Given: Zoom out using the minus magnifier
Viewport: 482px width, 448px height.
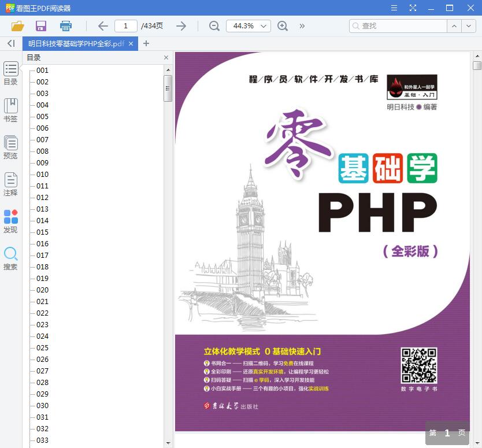Looking at the screenshot, I should tap(214, 26).
